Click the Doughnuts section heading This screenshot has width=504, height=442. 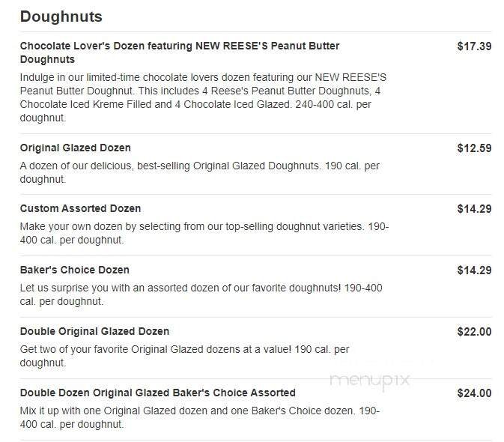point(61,16)
